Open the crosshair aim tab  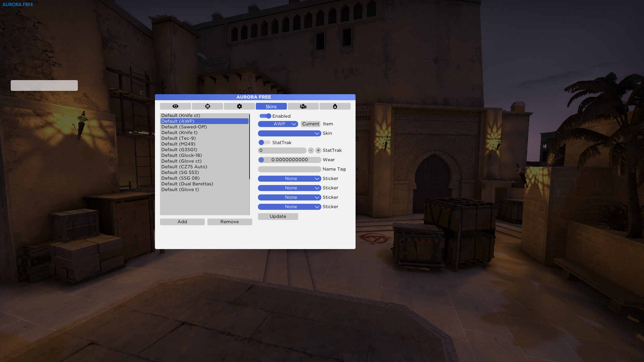point(207,106)
